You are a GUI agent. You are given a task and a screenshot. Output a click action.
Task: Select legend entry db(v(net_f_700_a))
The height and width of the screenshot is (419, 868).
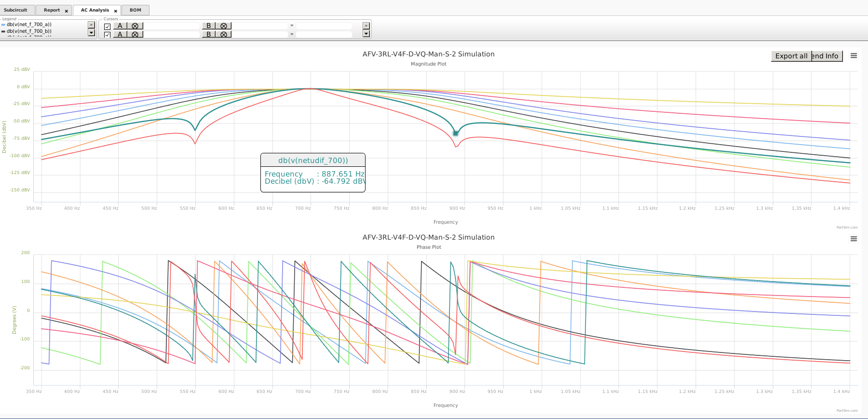point(29,24)
